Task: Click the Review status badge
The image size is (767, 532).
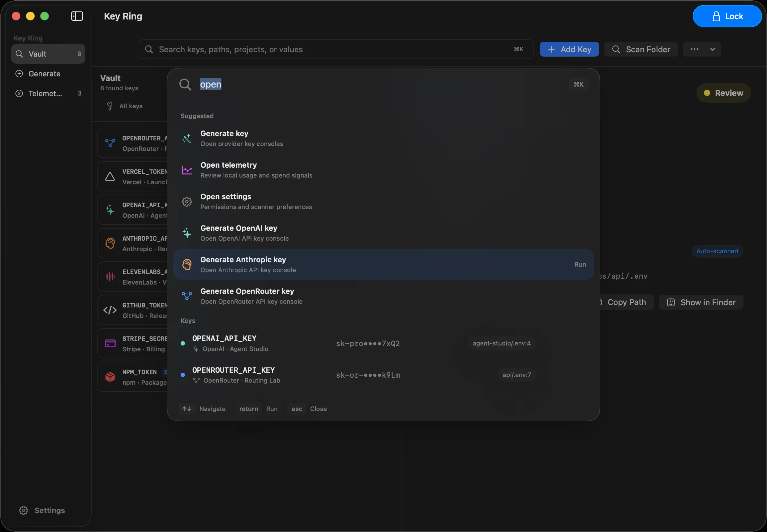Action: [x=723, y=93]
